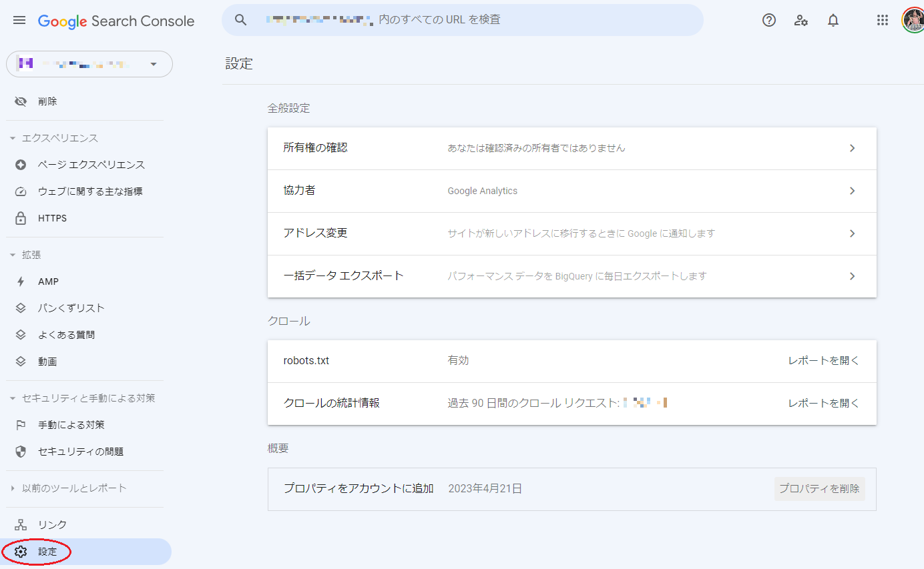Click your profile avatar
Image resolution: width=924 pixels, height=569 pixels.
(913, 19)
